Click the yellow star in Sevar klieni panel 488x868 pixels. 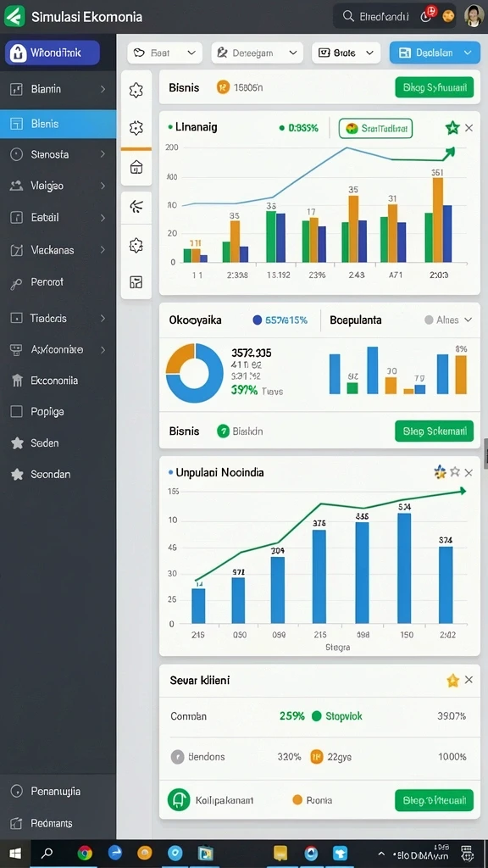[x=452, y=681]
